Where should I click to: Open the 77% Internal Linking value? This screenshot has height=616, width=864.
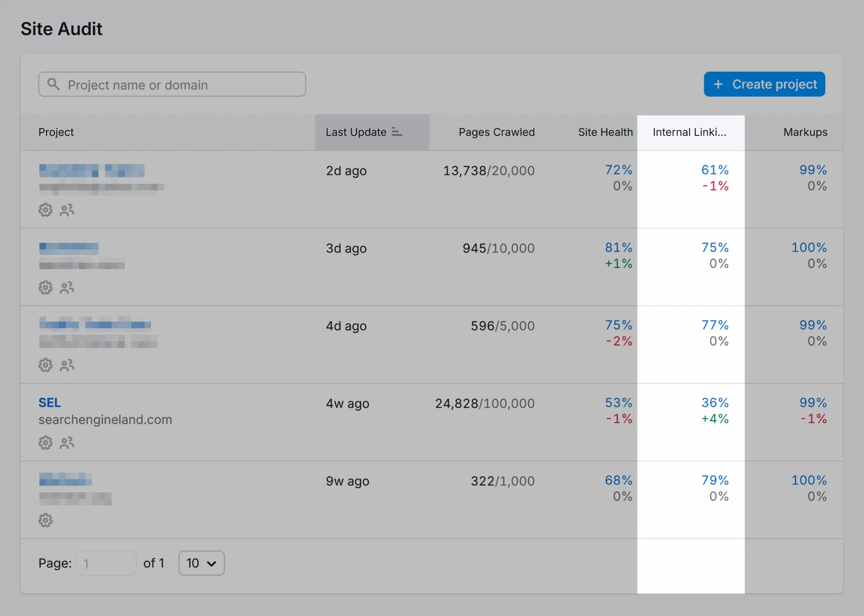[x=715, y=325]
